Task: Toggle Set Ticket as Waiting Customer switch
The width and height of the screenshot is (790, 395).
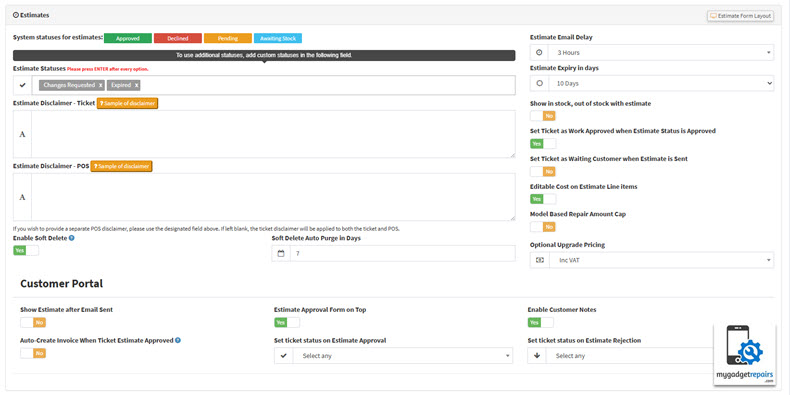Action: (x=543, y=171)
